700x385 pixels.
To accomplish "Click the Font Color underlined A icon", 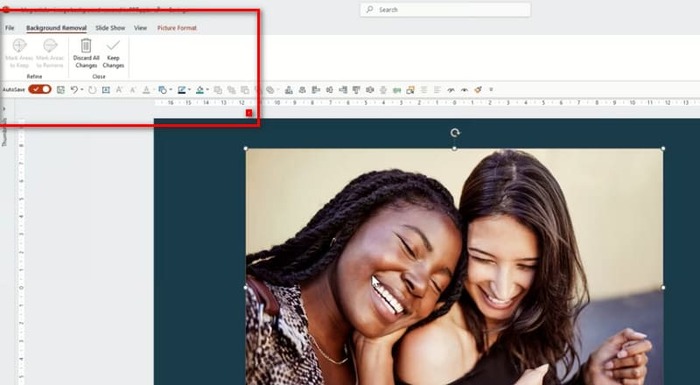I will tap(146, 90).
